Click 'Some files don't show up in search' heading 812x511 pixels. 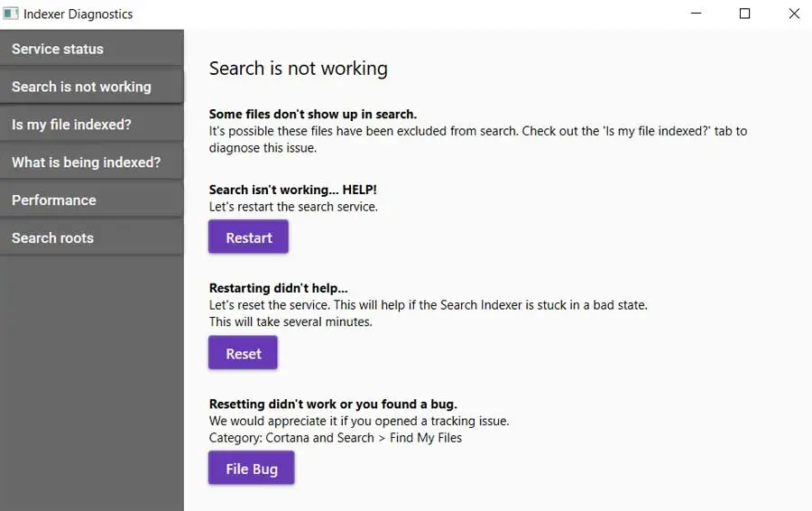click(312, 115)
